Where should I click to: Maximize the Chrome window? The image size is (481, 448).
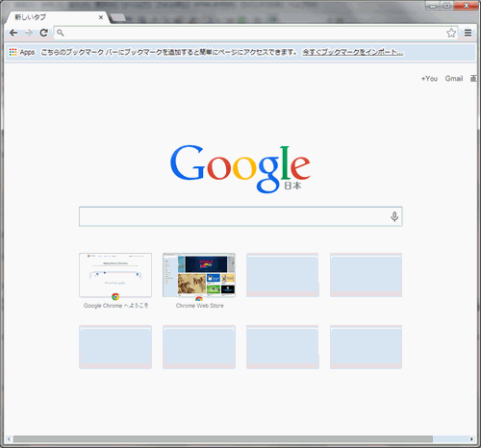coord(446,6)
